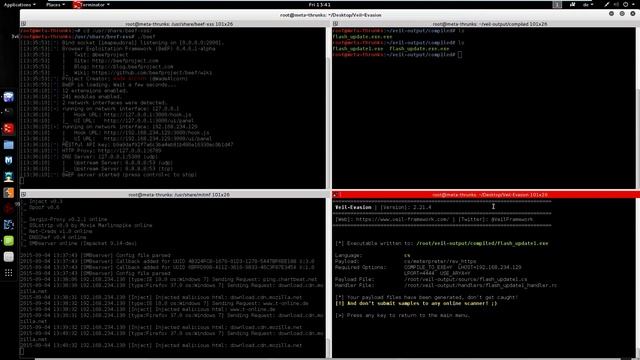This screenshot has width=640, height=360.
Task: Click the Handler File path line
Action: point(446,285)
